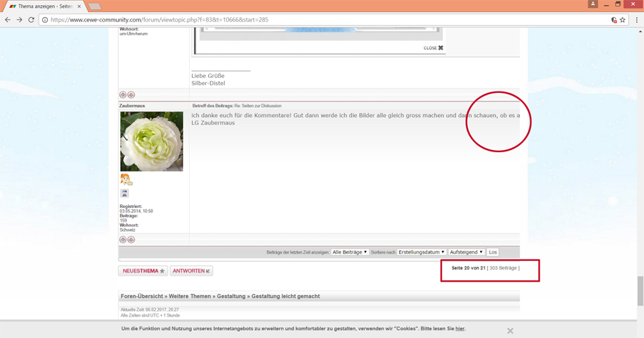
Task: Click 'Alle Zeiten sind UTC + 1 Stunde' text
Action: pyautogui.click(x=150, y=315)
